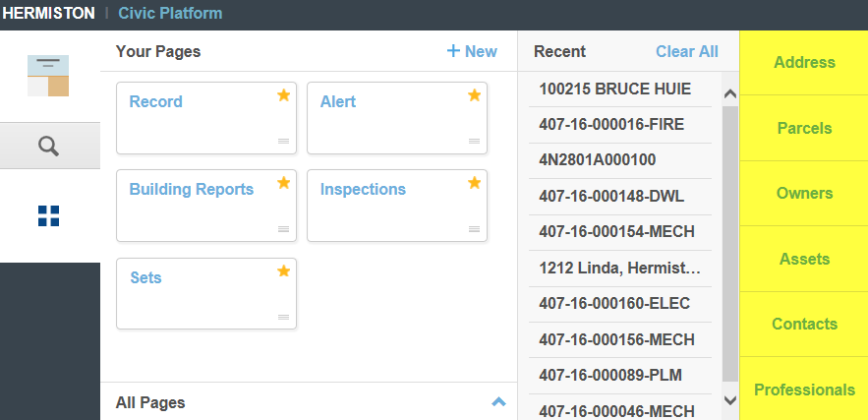Click the drag handle on Record card

(x=283, y=142)
